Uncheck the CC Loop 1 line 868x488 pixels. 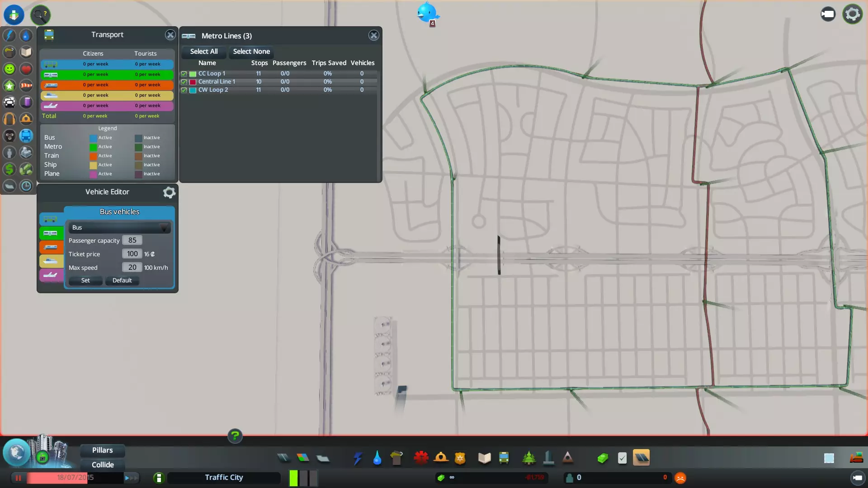click(184, 74)
